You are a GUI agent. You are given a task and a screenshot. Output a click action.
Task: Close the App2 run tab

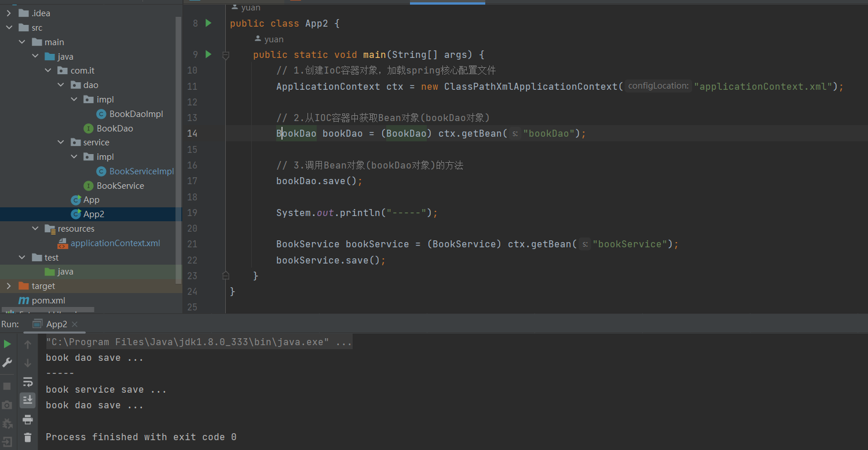click(75, 324)
